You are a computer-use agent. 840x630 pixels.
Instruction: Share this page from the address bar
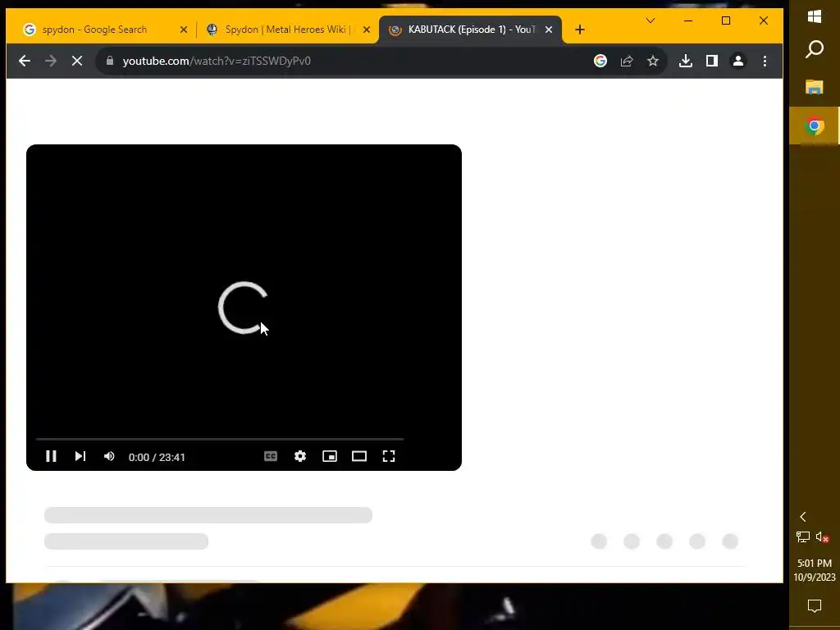tap(627, 61)
